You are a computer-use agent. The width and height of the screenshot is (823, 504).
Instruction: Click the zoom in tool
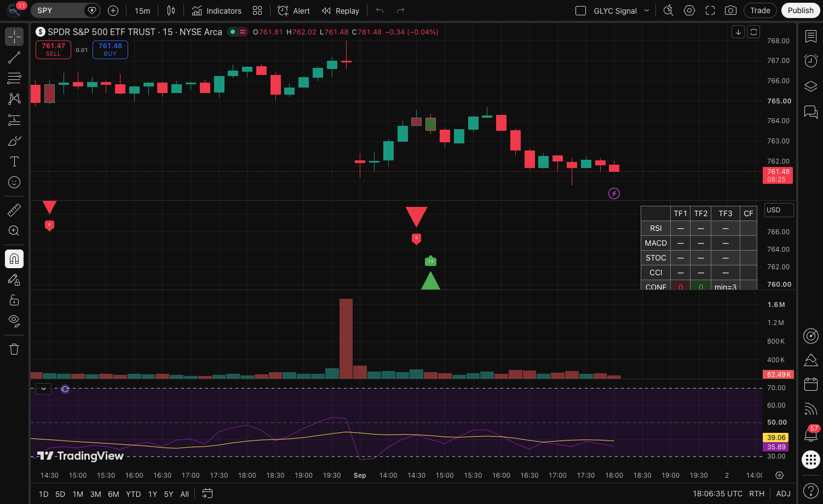(x=14, y=230)
